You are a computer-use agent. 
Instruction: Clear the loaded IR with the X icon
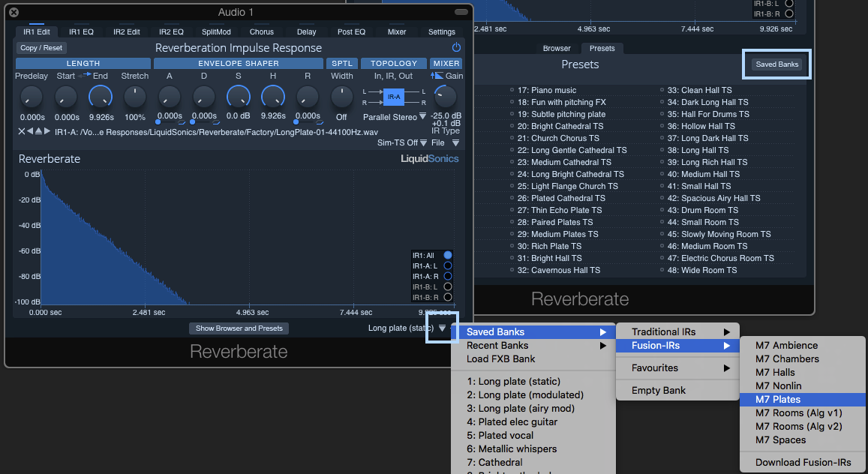click(22, 131)
